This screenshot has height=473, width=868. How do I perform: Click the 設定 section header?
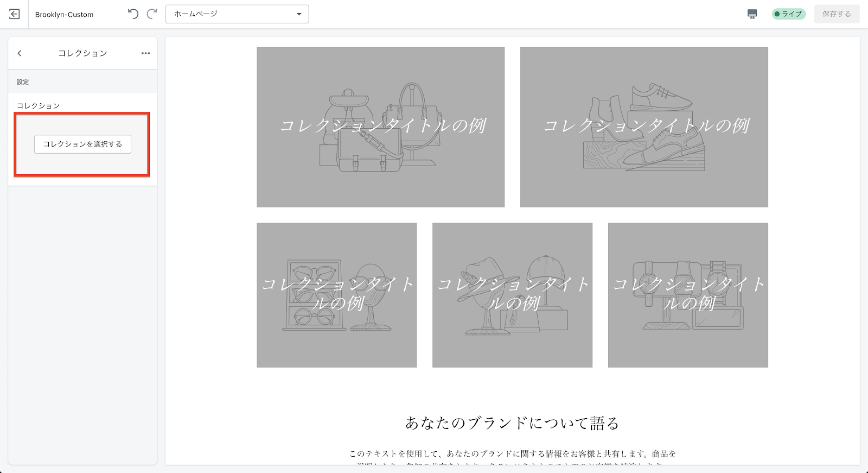23,82
